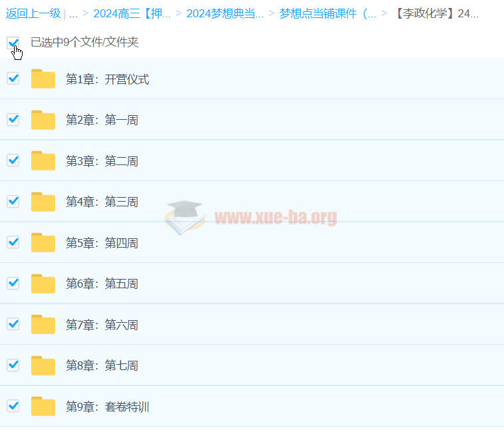Viewport: 504px width, 436px height.
Task: Uncheck the 第5章：第四周 checkbox
Action: (x=13, y=242)
